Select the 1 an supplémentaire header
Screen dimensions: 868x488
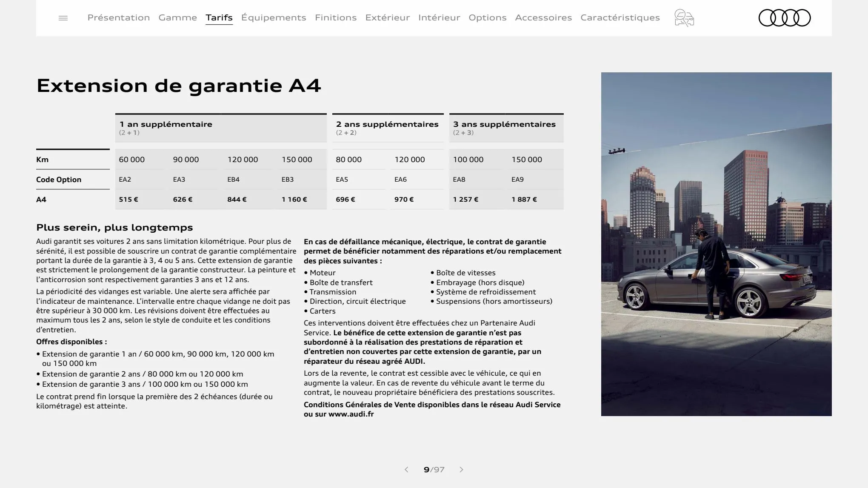coord(221,128)
